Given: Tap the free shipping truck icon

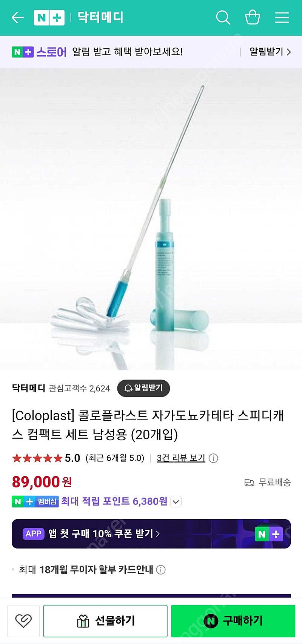Looking at the screenshot, I should [250, 482].
